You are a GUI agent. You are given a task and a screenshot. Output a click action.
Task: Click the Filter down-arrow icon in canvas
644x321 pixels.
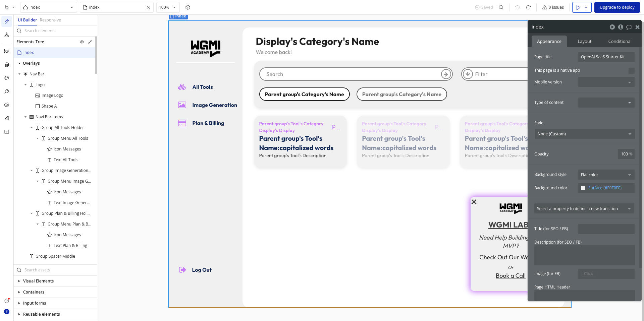click(468, 74)
